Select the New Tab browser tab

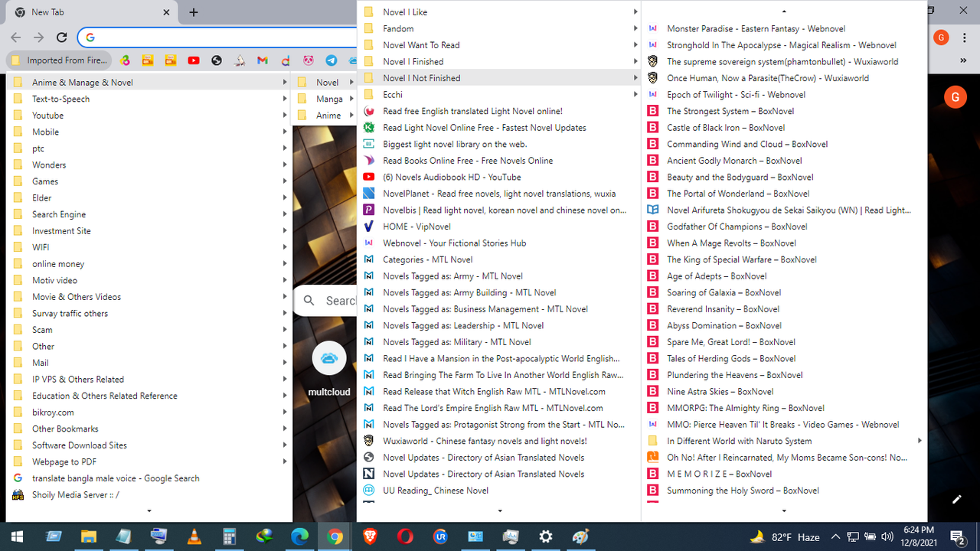pos(92,12)
